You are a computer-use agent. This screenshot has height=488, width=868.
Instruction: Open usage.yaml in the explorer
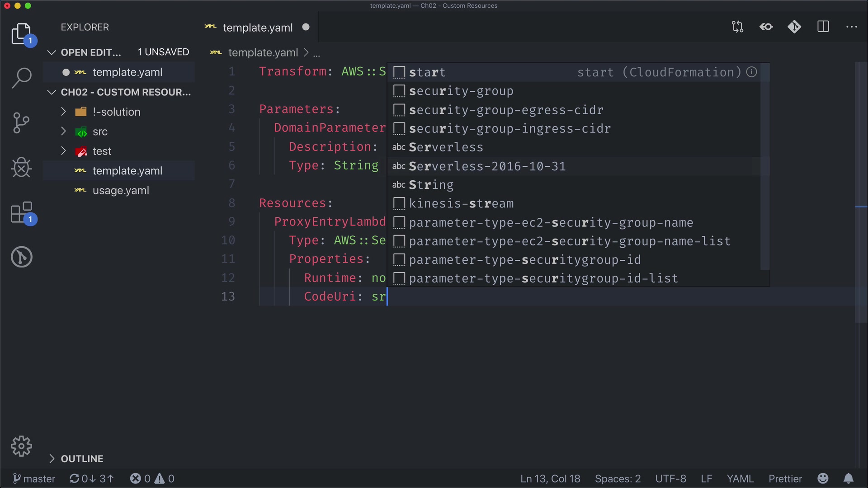pyautogui.click(x=121, y=191)
